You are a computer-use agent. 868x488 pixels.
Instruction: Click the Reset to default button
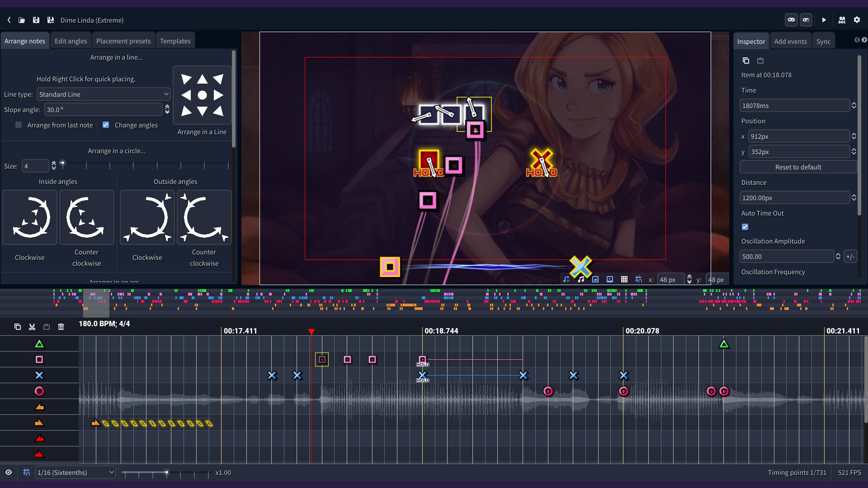click(798, 167)
